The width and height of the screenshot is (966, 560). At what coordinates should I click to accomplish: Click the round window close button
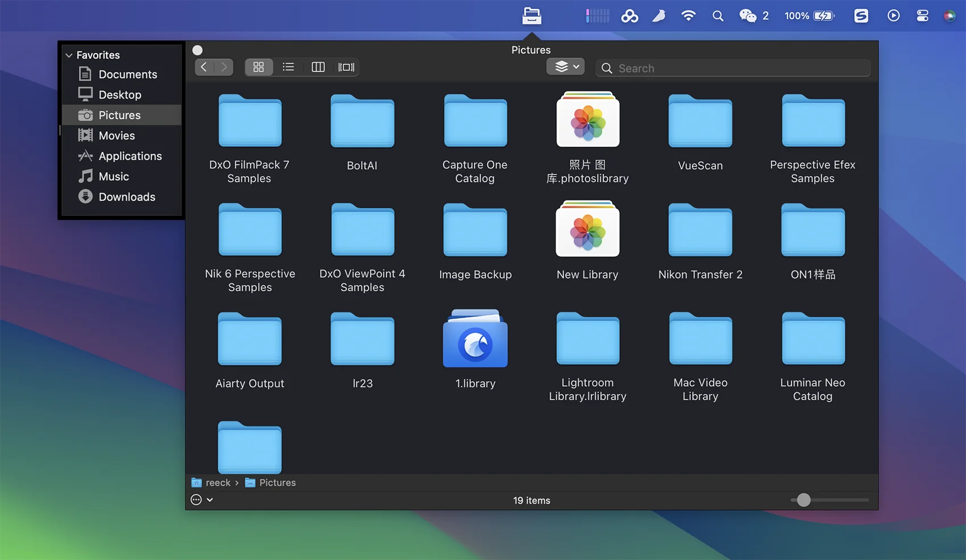click(x=198, y=50)
